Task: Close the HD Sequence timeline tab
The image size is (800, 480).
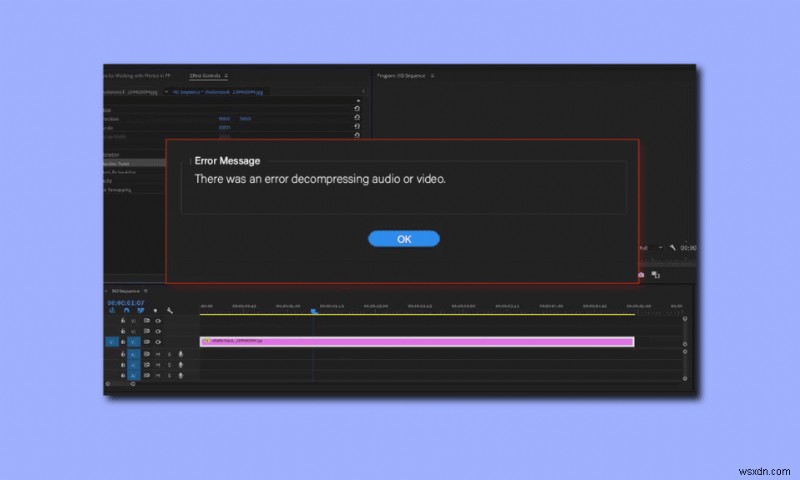Action: [106, 291]
